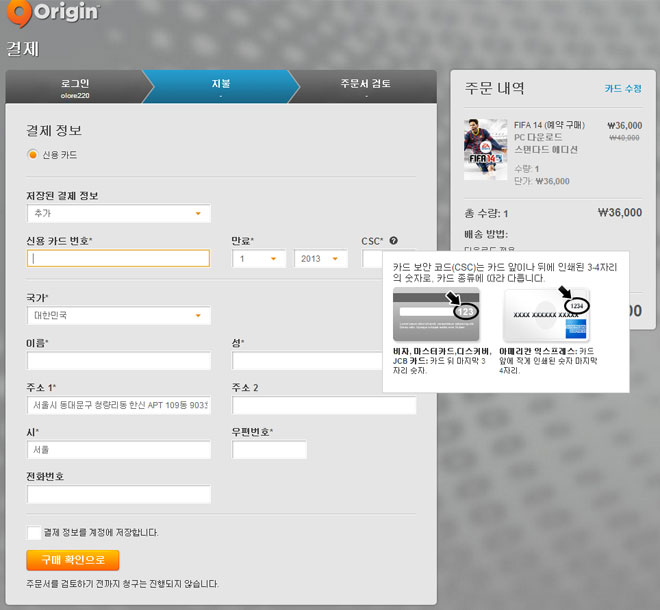Click the 배송 방법 label
Screen dimensions: 660x610
point(486,234)
